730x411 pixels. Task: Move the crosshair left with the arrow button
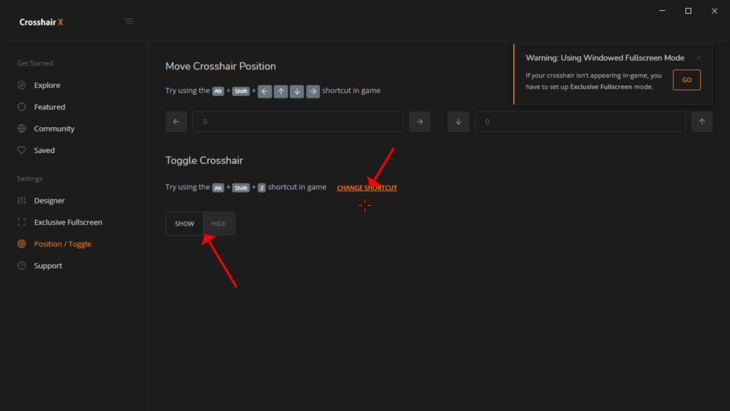(176, 121)
